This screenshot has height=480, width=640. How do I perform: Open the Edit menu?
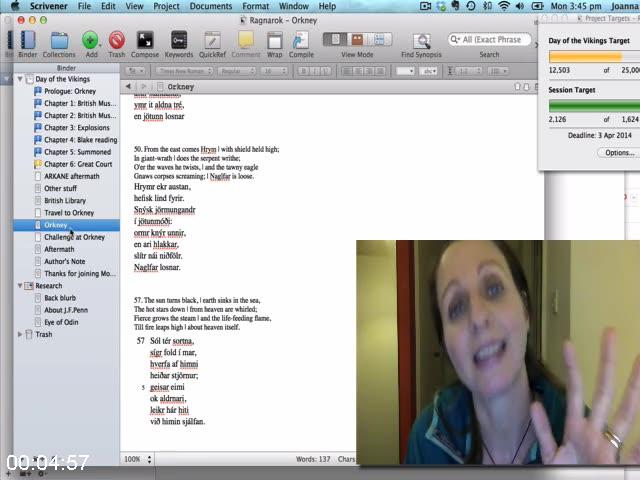click(108, 6)
